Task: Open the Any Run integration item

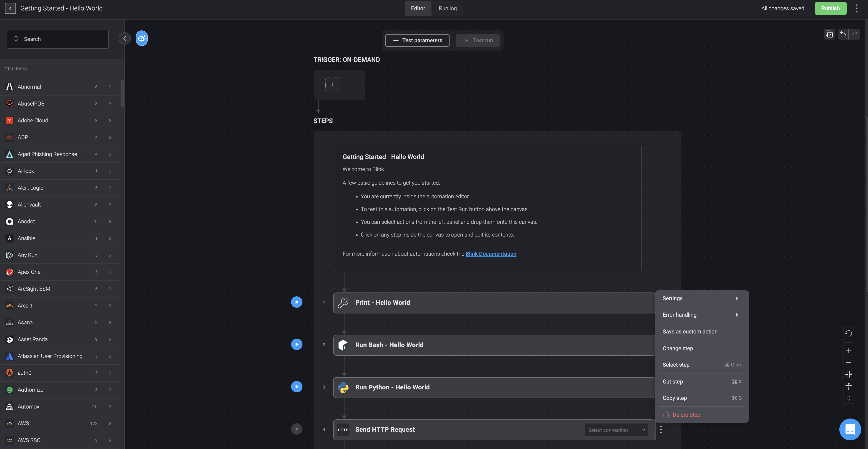Action: [60, 255]
